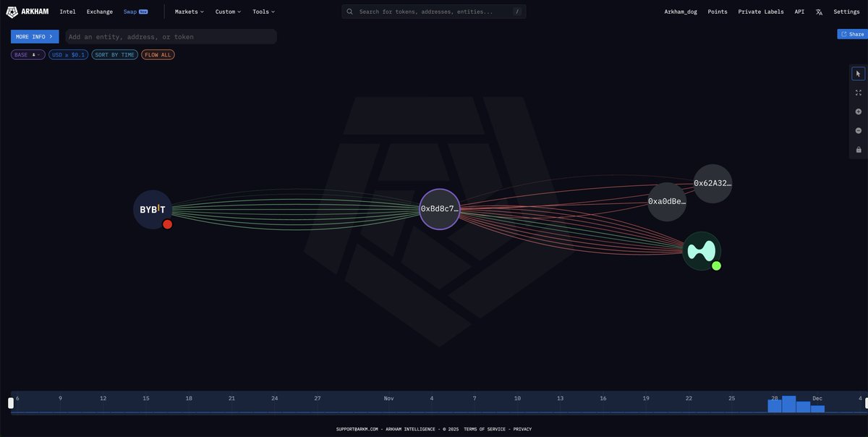This screenshot has width=868, height=437.
Task: Click the Arkham Intelligence footer text
Action: coord(410,429)
